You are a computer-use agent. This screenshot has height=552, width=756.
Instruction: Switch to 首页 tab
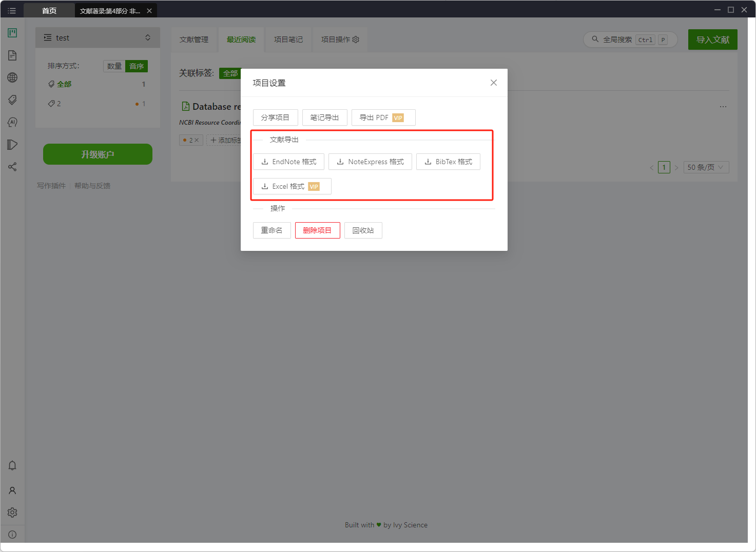click(49, 11)
